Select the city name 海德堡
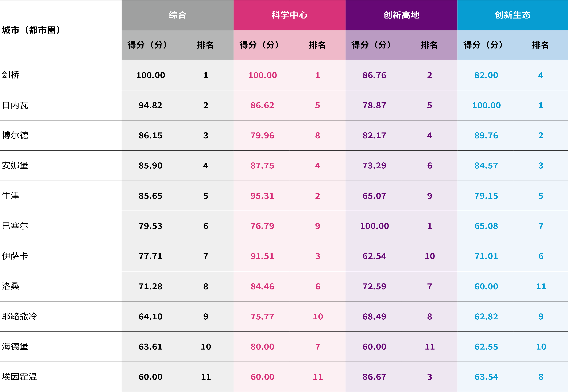Image resolution: width=568 pixels, height=392 pixels. click(x=15, y=347)
